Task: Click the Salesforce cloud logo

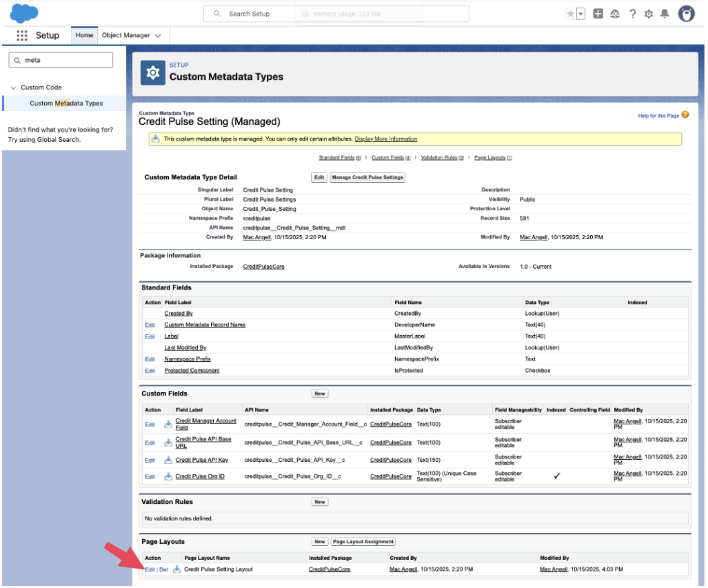Action: point(25,13)
